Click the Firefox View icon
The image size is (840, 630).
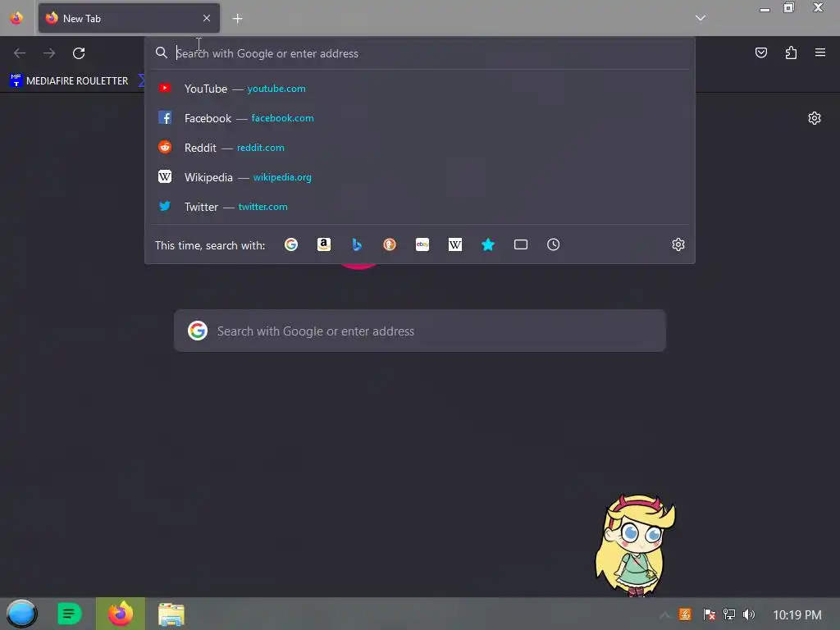pyautogui.click(x=16, y=18)
